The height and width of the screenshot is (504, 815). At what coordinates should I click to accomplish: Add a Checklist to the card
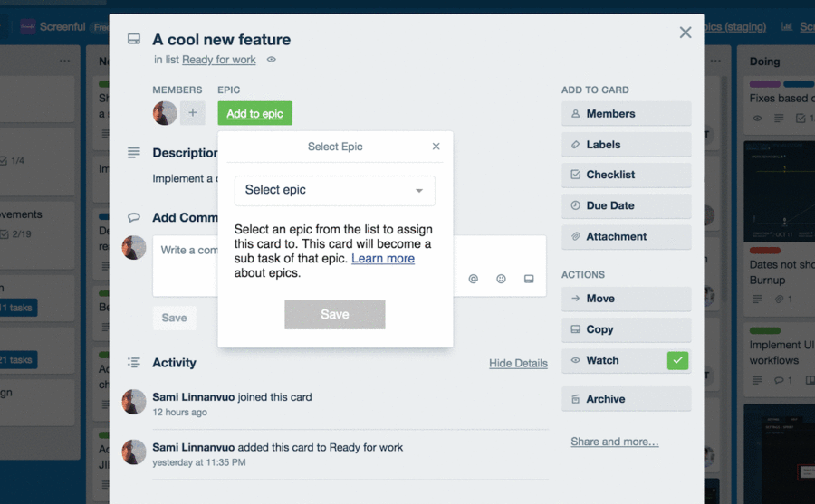(626, 175)
